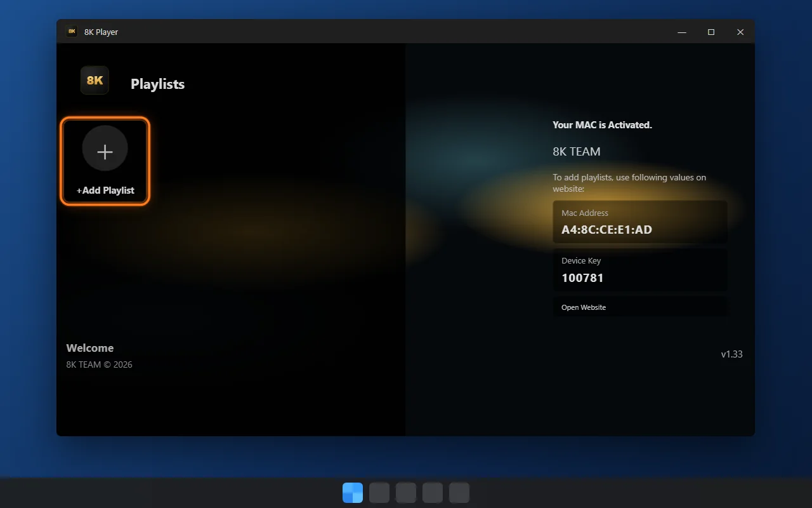Screen dimensions: 812x508
Task: Minimize the 8K Player window
Action: tap(682, 32)
